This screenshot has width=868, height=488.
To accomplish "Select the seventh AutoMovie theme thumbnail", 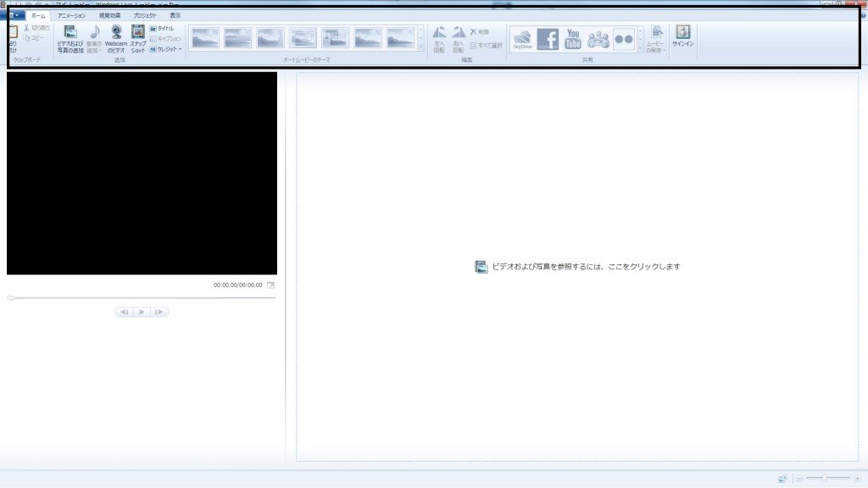I will coord(401,38).
